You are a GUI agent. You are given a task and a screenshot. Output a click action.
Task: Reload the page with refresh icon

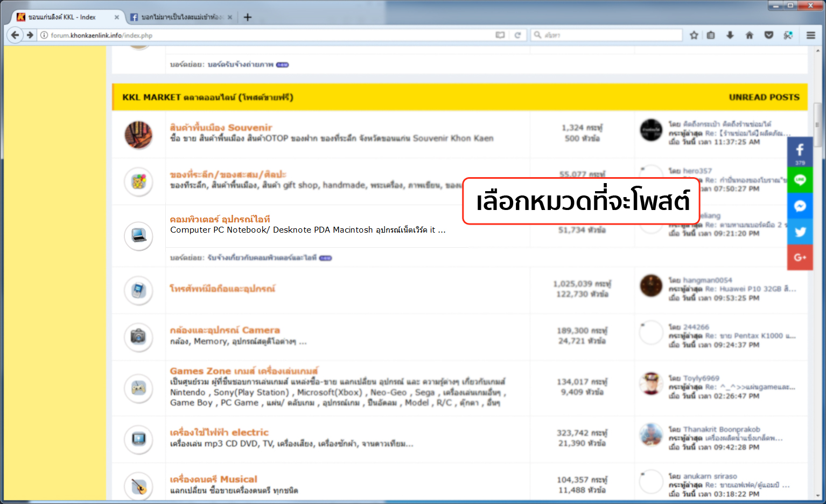pyautogui.click(x=517, y=35)
